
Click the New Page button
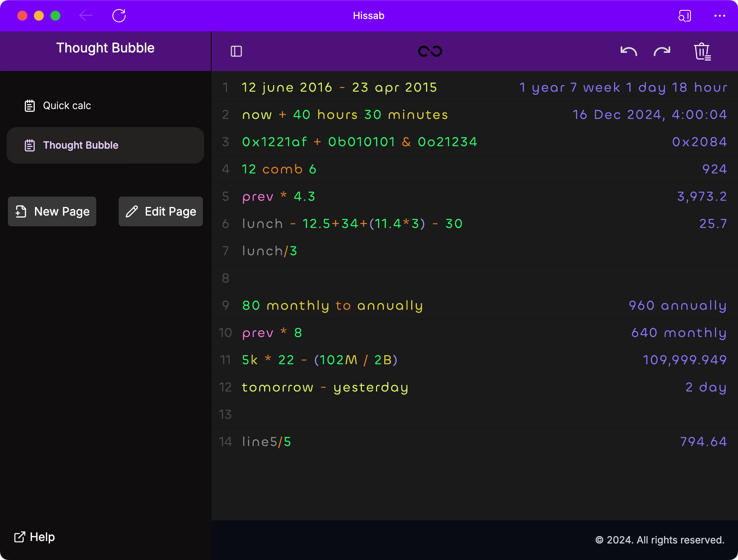click(x=52, y=211)
